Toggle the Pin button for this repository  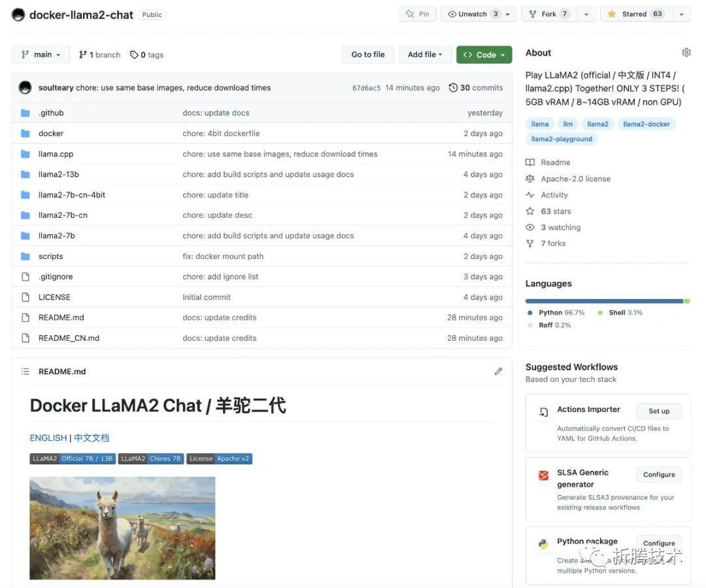[x=417, y=13]
